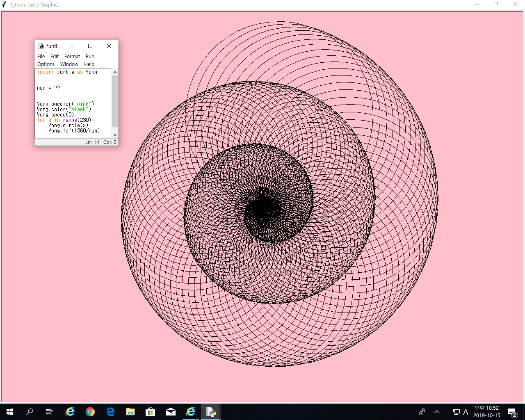
Task: Minimize the Python Turtle Graphics window
Action: pyautogui.click(x=477, y=5)
